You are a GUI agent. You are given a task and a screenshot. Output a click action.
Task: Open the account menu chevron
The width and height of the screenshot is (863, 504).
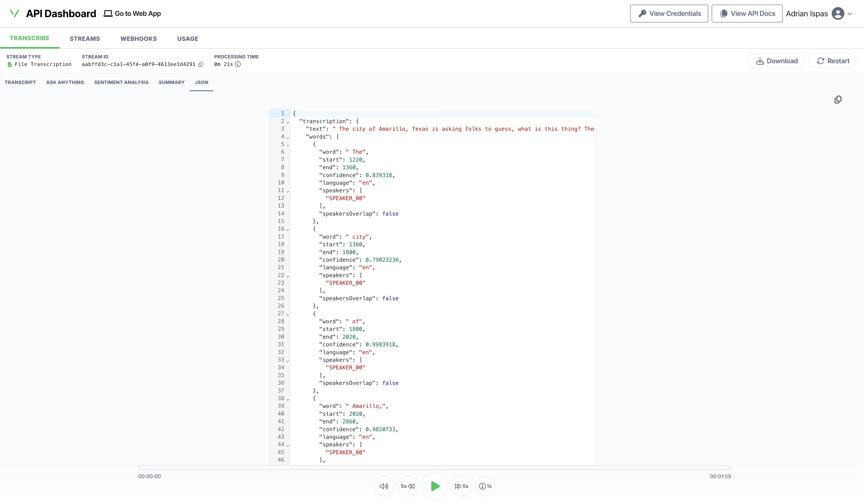pos(850,14)
